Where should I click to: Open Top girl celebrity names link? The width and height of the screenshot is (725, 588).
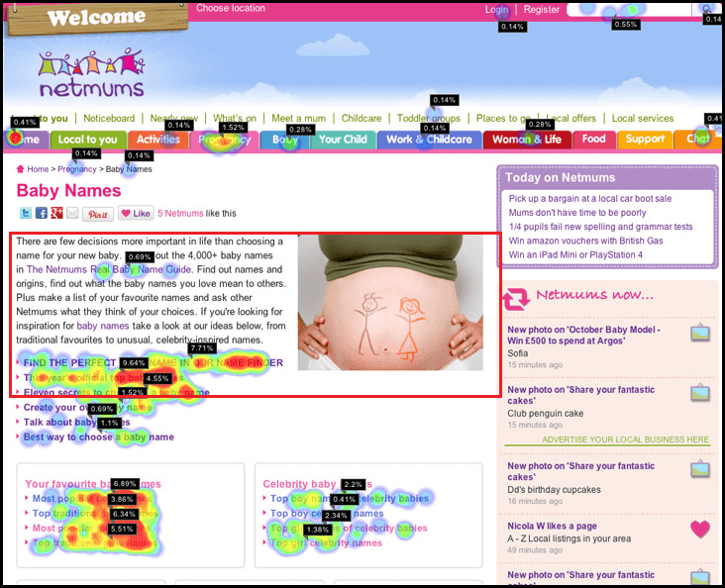326,542
